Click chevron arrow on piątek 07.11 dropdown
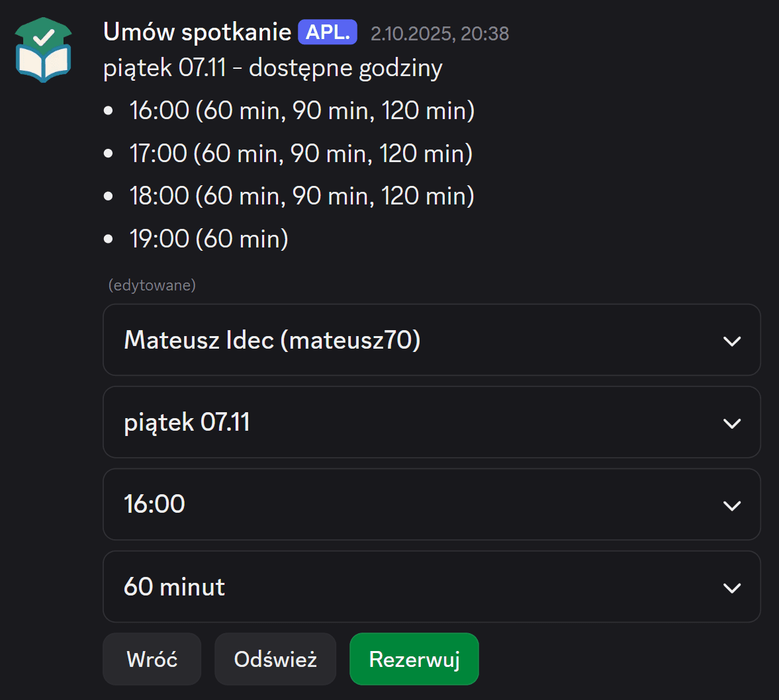The width and height of the screenshot is (779, 700). 731,423
